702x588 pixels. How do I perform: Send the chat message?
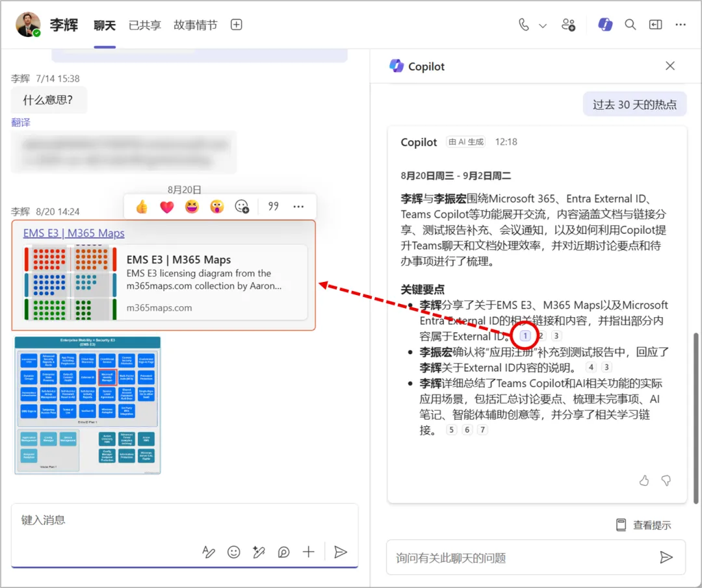[x=340, y=552]
